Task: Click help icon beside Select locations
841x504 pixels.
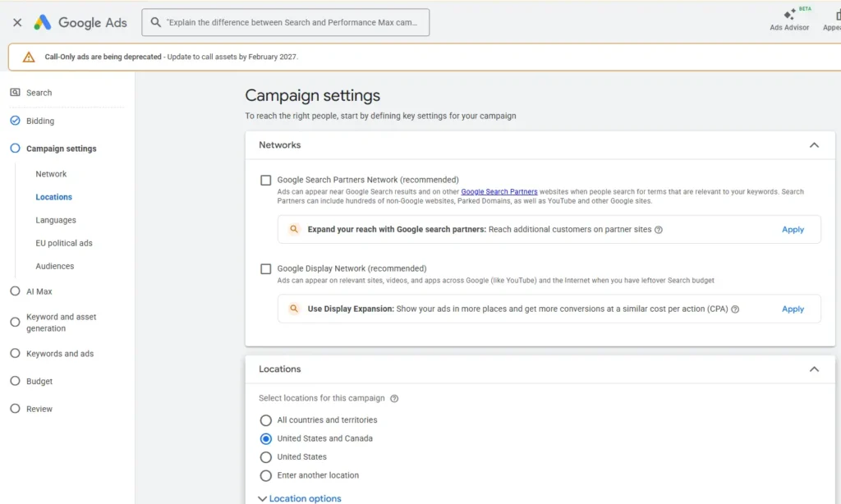Action: 394,399
